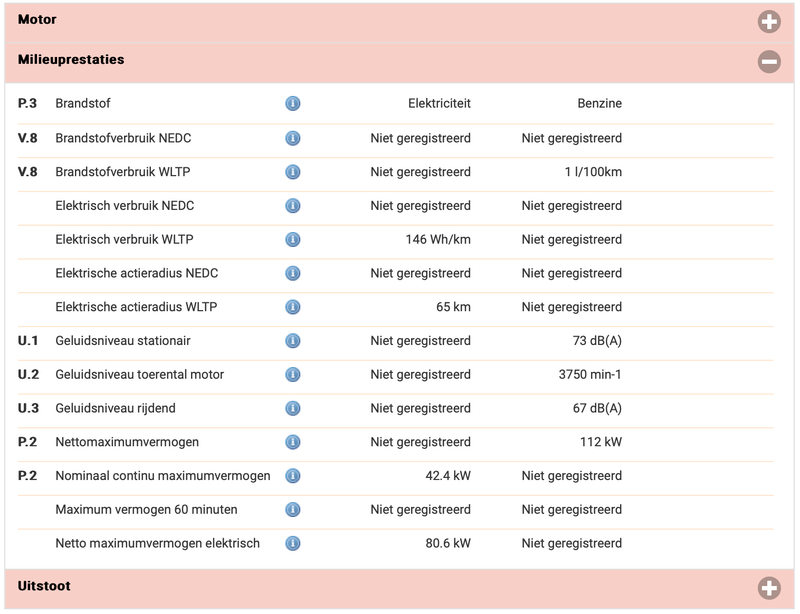800x614 pixels.
Task: Select the Uitstoot section header title
Action: point(44,586)
